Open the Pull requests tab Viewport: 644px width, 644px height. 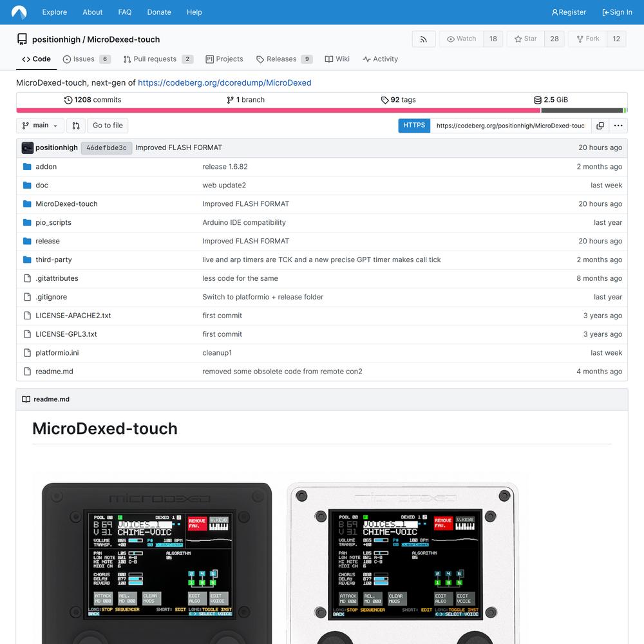click(x=158, y=59)
